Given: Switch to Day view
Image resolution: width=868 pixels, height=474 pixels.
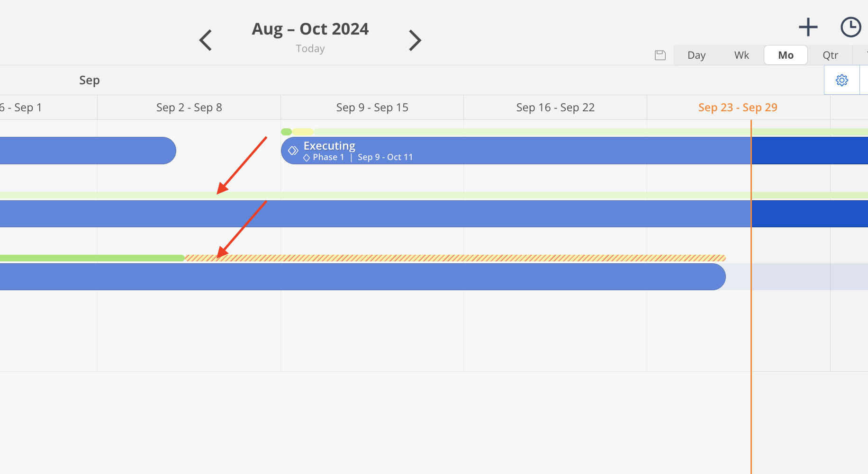Looking at the screenshot, I should pos(696,55).
